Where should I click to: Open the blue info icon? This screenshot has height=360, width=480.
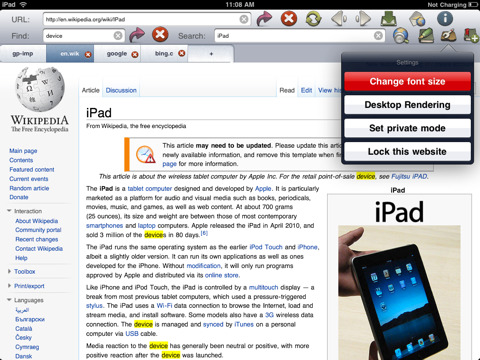445,19
